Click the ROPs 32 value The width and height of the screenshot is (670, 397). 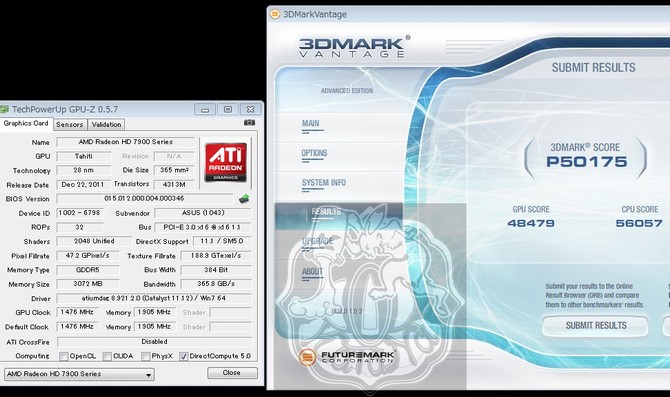click(80, 227)
